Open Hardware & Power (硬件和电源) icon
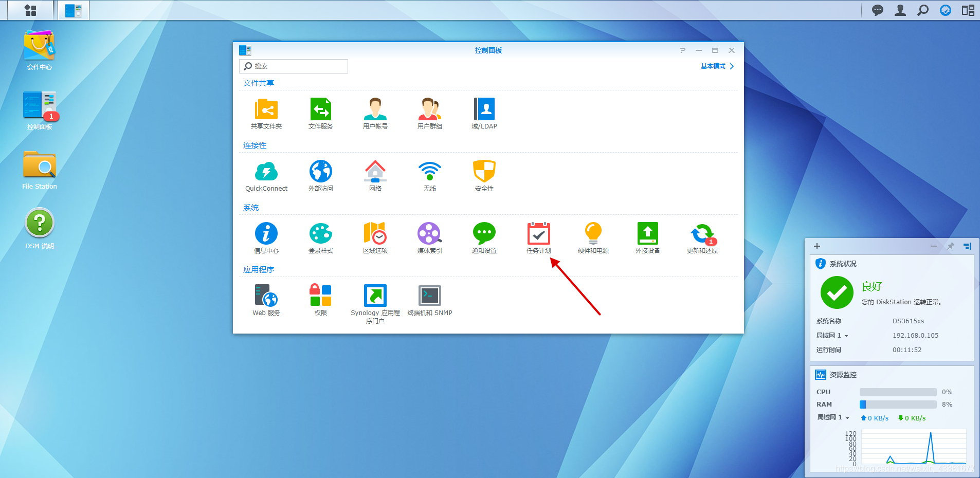Viewport: 980px width, 478px height. pyautogui.click(x=593, y=234)
